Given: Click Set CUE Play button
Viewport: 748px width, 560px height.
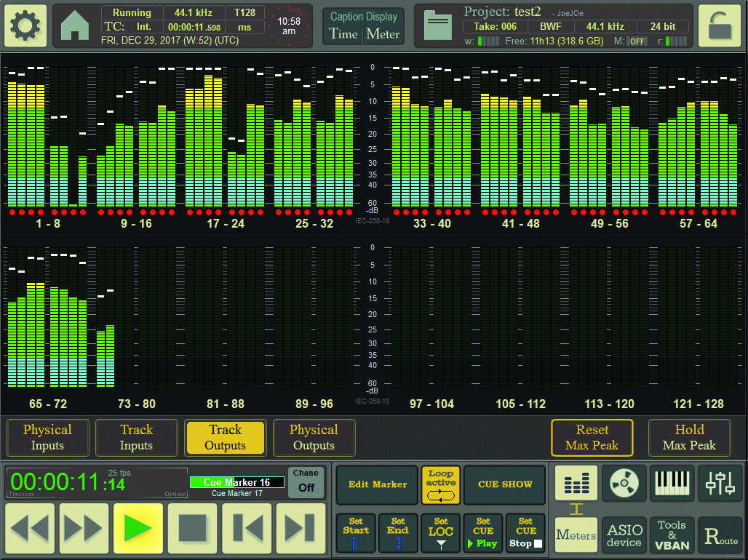Looking at the screenshot, I should coord(482,533).
